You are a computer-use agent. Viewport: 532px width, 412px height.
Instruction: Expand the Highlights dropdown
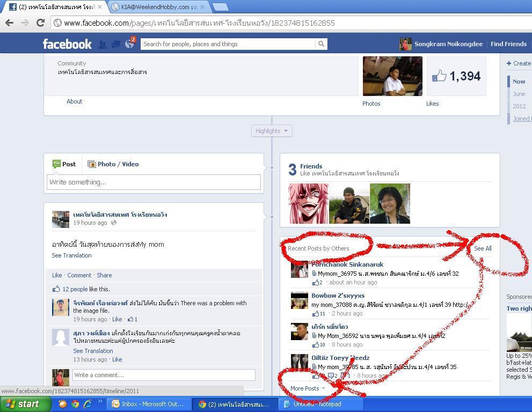(x=272, y=131)
